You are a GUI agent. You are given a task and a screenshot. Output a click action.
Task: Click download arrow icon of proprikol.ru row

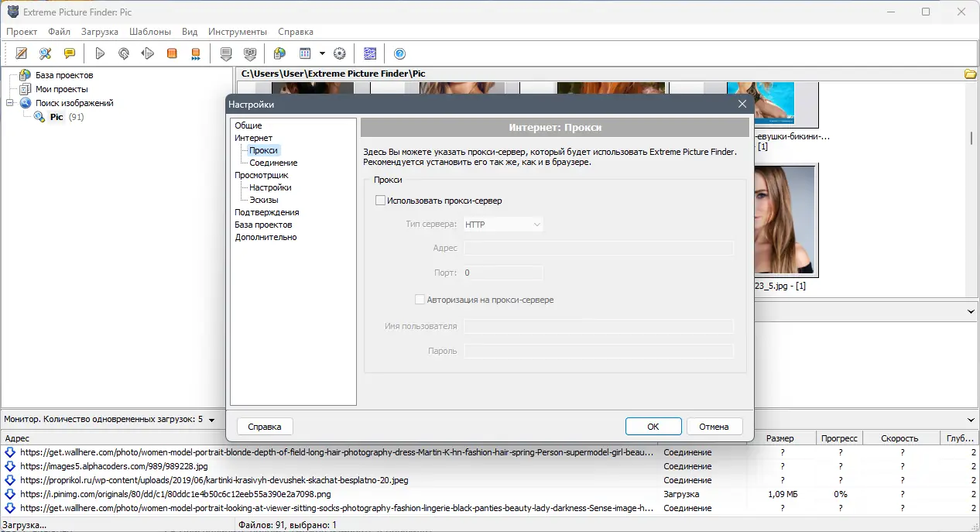[x=10, y=480]
